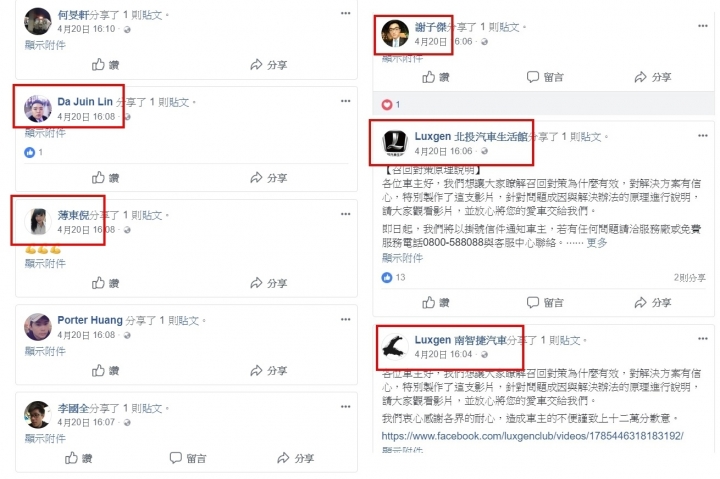Expand text with 更多 link
720x479 pixels.
pyautogui.click(x=596, y=242)
